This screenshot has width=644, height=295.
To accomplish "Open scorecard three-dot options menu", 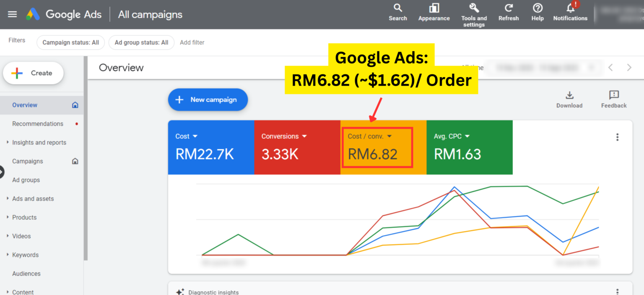I will (617, 137).
